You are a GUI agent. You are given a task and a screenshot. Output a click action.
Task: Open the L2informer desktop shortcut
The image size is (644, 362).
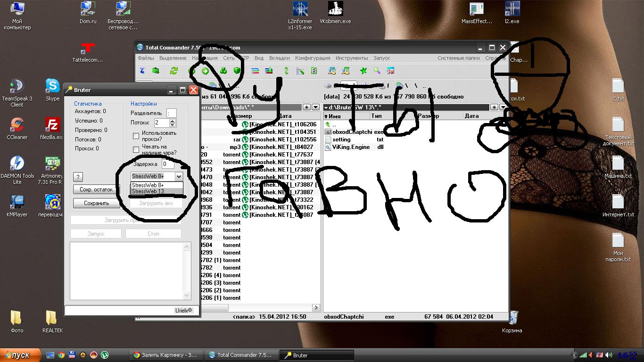pyautogui.click(x=300, y=15)
